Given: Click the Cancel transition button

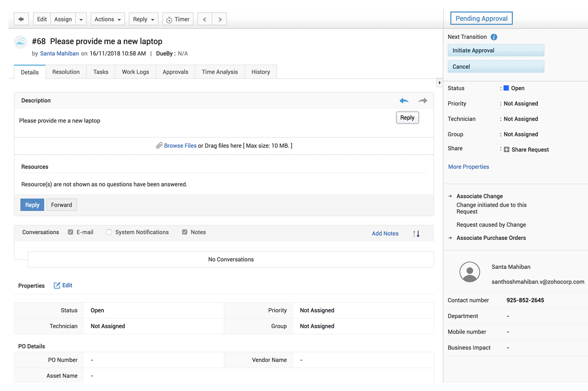Looking at the screenshot, I should [x=496, y=67].
